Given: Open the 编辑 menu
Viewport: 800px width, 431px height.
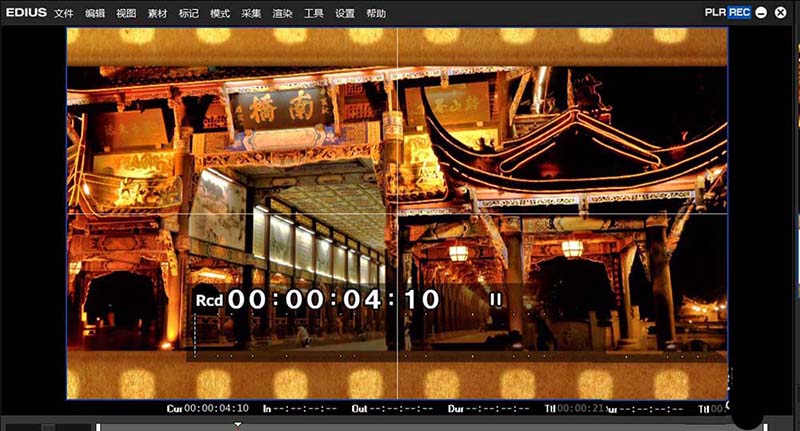Looking at the screenshot, I should click(x=95, y=13).
